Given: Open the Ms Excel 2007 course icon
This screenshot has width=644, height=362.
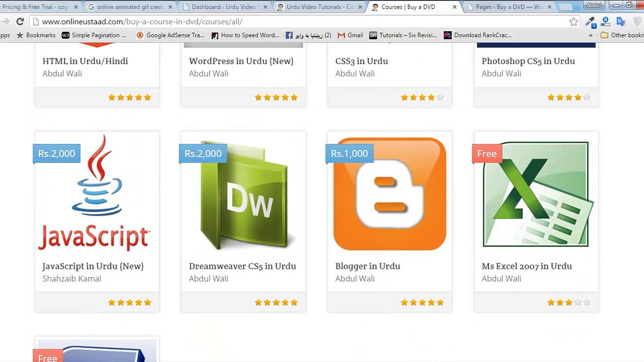Looking at the screenshot, I should tap(537, 195).
